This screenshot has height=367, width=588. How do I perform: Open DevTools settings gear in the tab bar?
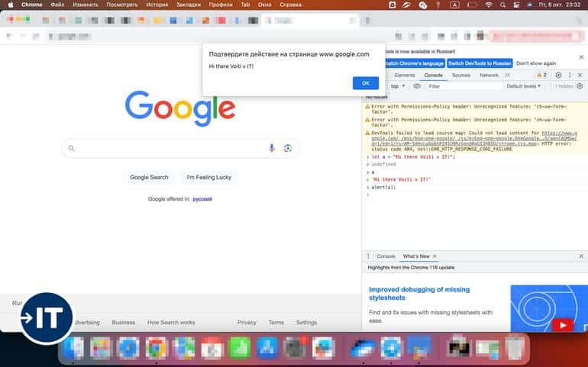tap(558, 76)
